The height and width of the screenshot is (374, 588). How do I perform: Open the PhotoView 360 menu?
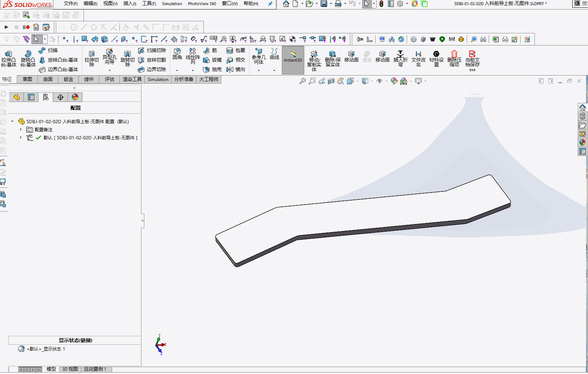[202, 4]
